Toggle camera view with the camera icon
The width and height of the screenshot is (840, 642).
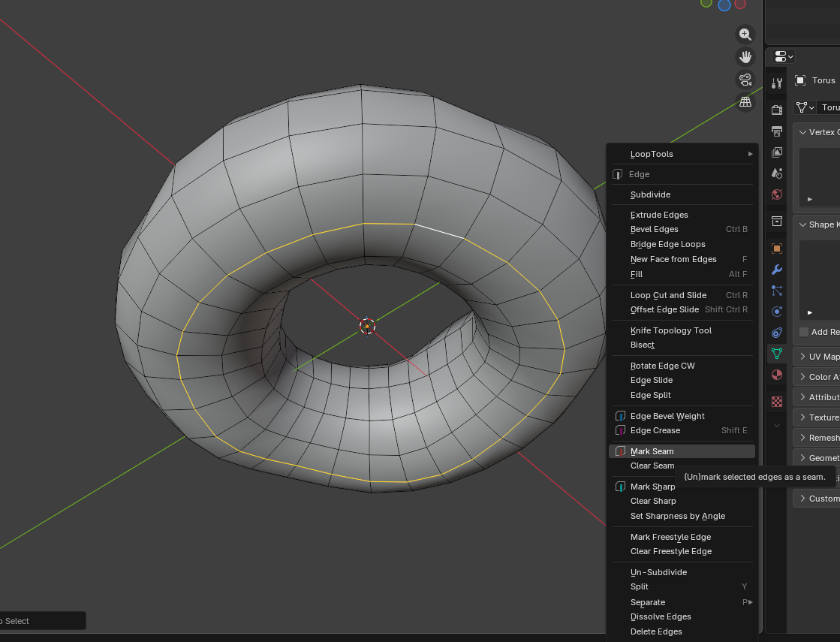click(x=745, y=80)
